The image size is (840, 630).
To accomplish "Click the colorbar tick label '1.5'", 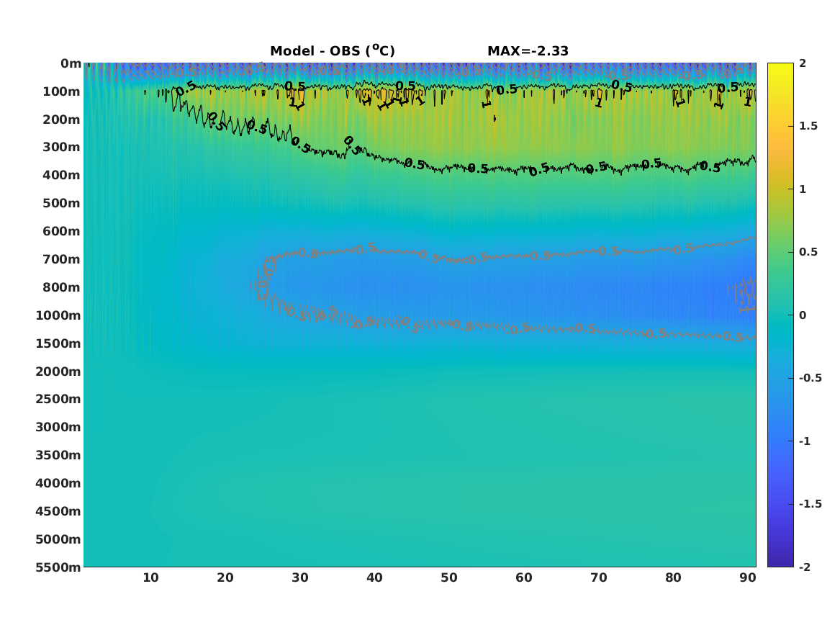I will coord(808,126).
